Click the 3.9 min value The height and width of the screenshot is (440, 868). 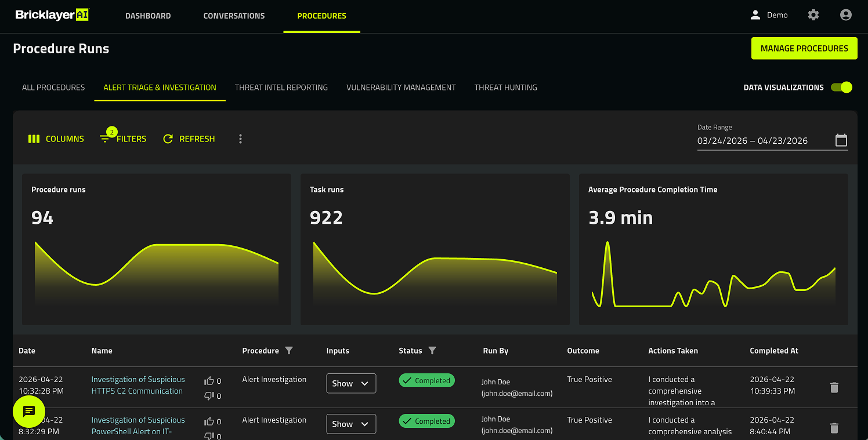pyautogui.click(x=620, y=218)
